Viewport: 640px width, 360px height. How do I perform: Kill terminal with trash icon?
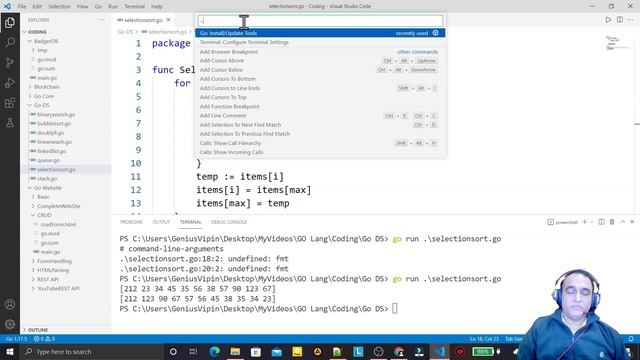tap(612, 222)
